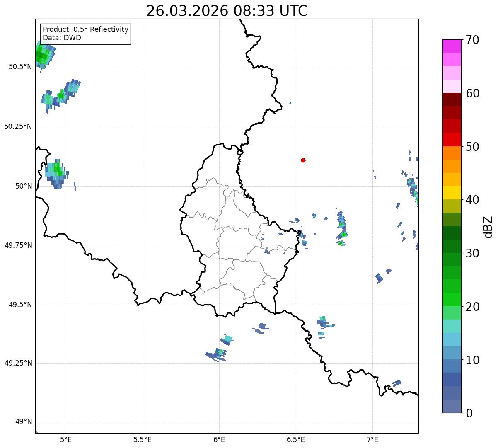Click the 5°E longitude label
This screenshot has height=448, width=498.
coord(66,439)
